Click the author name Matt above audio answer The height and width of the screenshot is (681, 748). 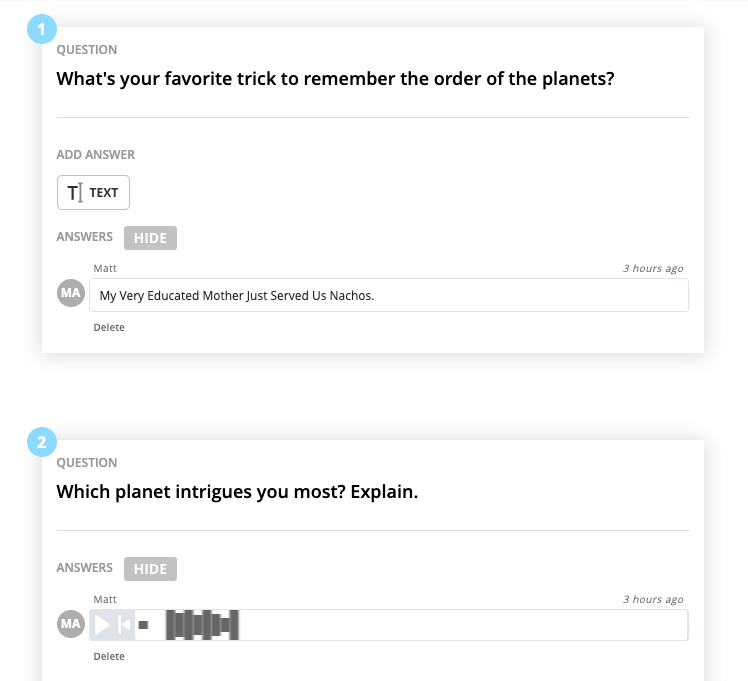tap(105, 599)
